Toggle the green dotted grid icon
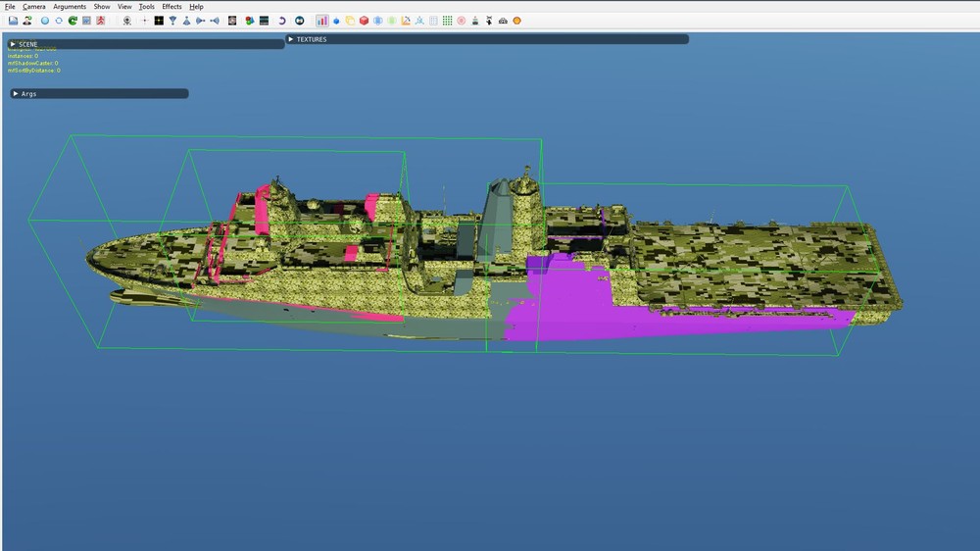 coord(447,21)
